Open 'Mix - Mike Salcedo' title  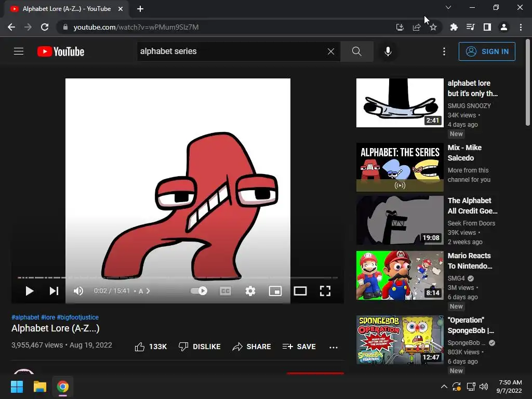(464, 153)
